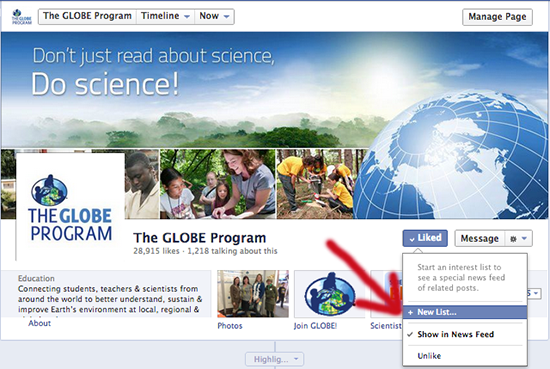Click The GLOBE Program header button
This screenshot has width=550, height=369.
[87, 16]
